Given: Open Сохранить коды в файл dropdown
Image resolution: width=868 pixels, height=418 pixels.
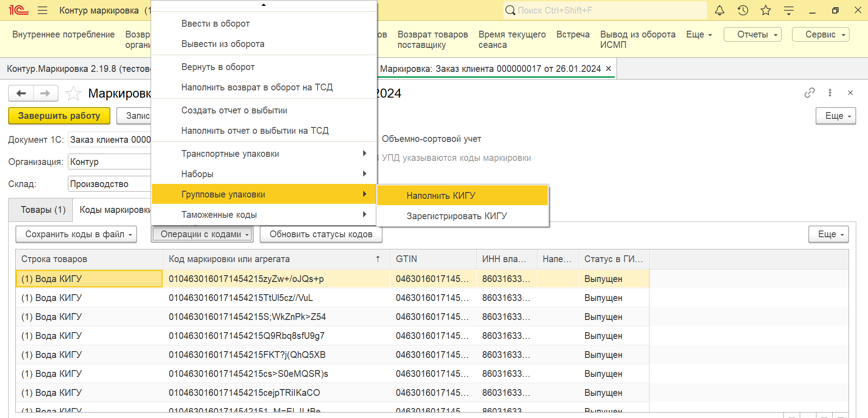Looking at the screenshot, I should click(76, 234).
